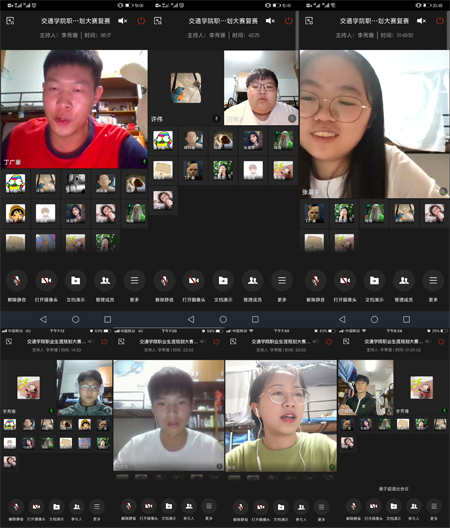Select the 许伟 avatar tile
450x528 pixels.
(186, 88)
